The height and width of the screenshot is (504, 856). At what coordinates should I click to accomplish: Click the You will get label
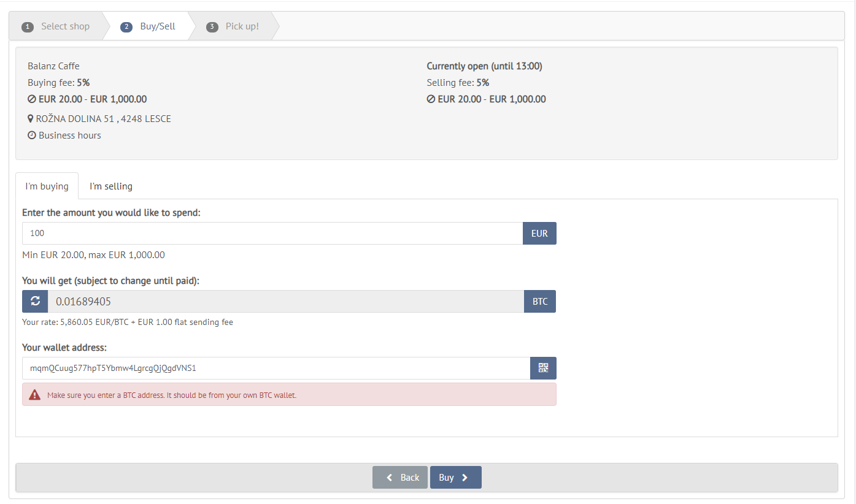[111, 280]
